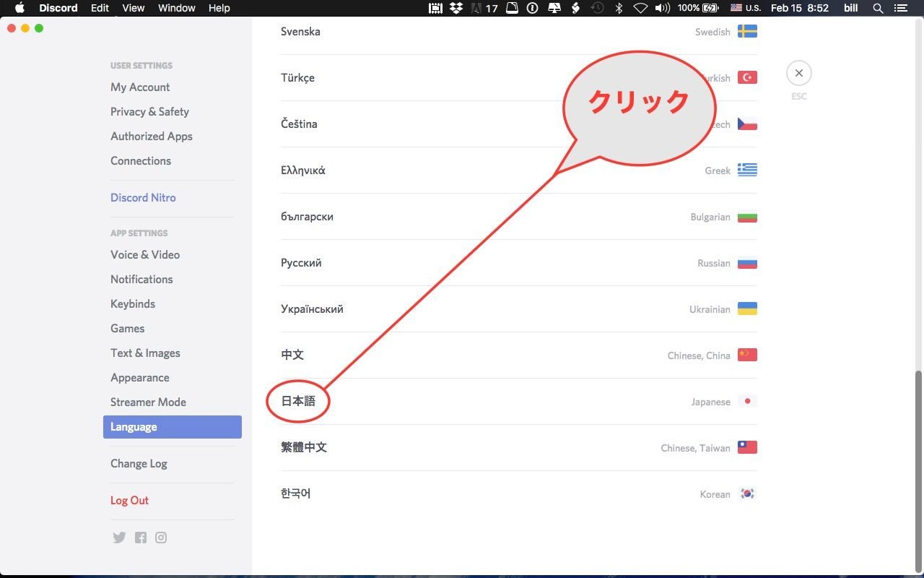Open the Apple menu

19,8
